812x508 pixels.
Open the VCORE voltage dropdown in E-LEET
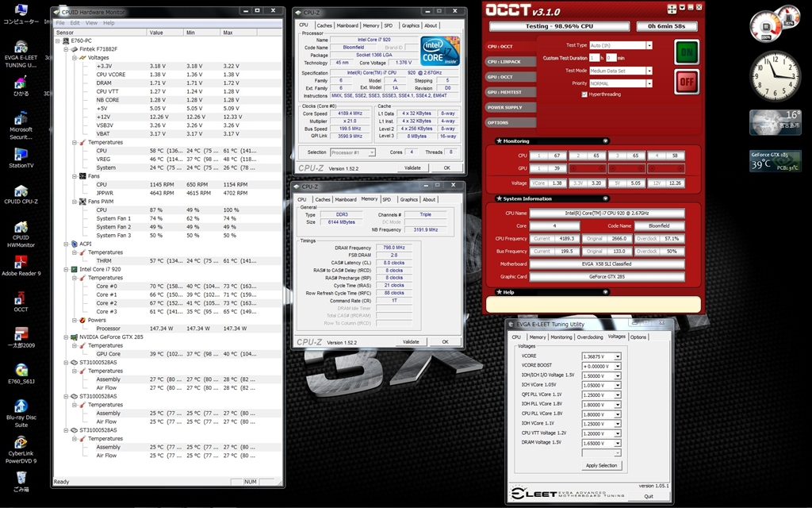[619, 356]
